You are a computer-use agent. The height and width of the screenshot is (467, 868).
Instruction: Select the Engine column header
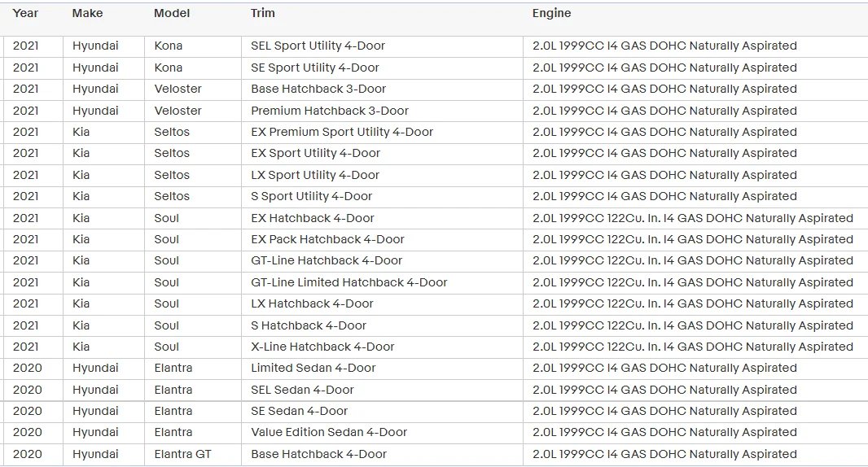[x=551, y=14]
